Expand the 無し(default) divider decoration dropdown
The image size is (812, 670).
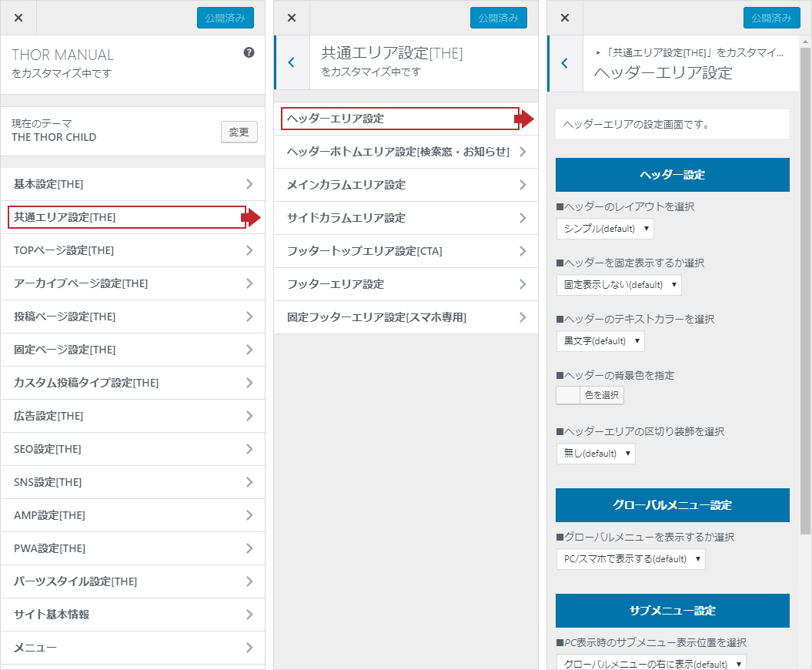pos(596,454)
